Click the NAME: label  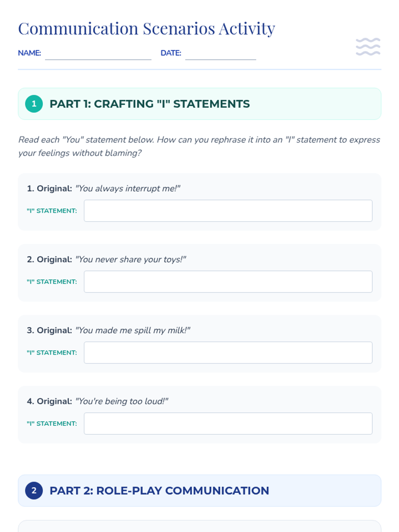pyautogui.click(x=30, y=53)
